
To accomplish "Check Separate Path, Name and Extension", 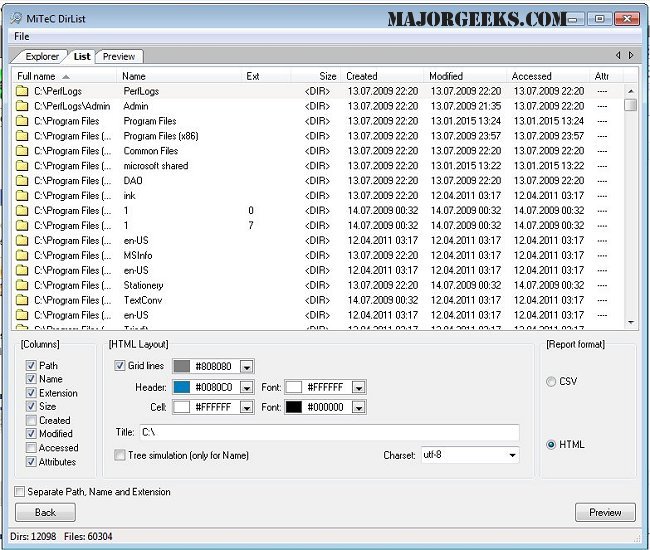I will coord(19,492).
